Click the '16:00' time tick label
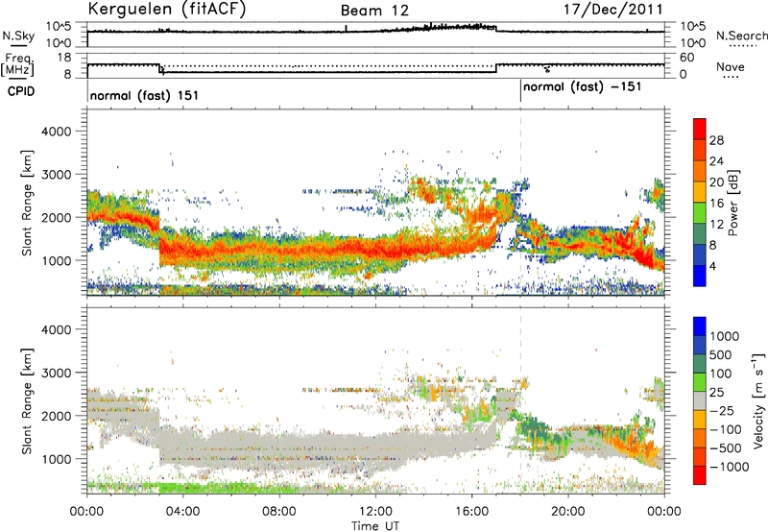Image resolution: width=768 pixels, height=532 pixels. [471, 512]
